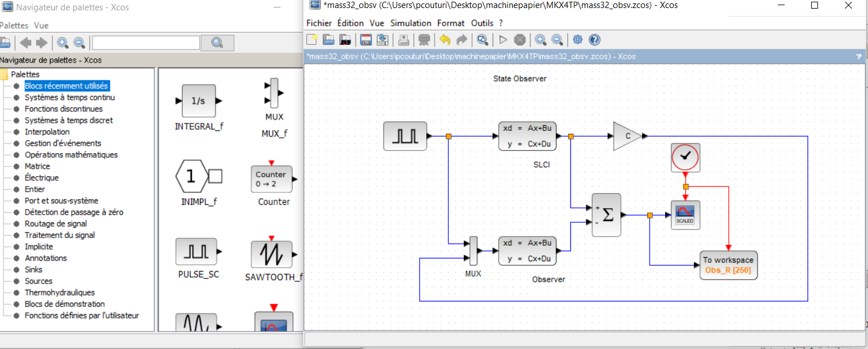Click the open icon in palette browser toolbar

click(x=5, y=42)
